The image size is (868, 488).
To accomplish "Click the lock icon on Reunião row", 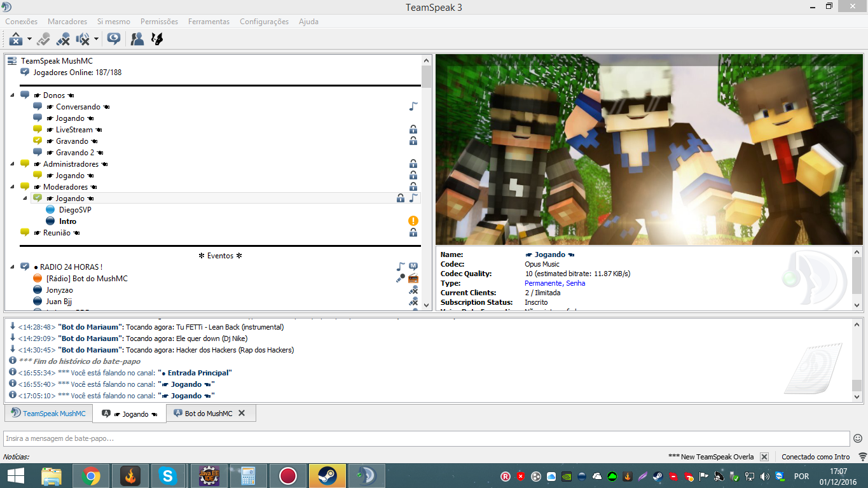I will [x=413, y=232].
